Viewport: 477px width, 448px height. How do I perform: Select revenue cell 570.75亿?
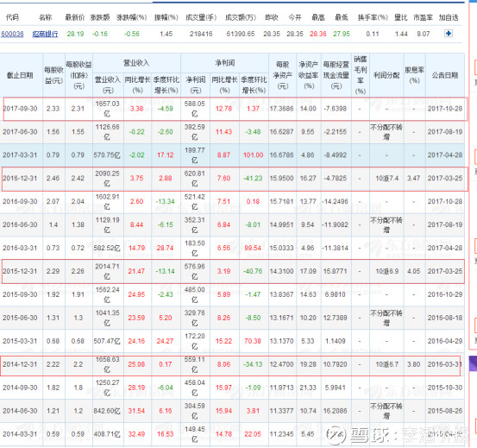(107, 155)
